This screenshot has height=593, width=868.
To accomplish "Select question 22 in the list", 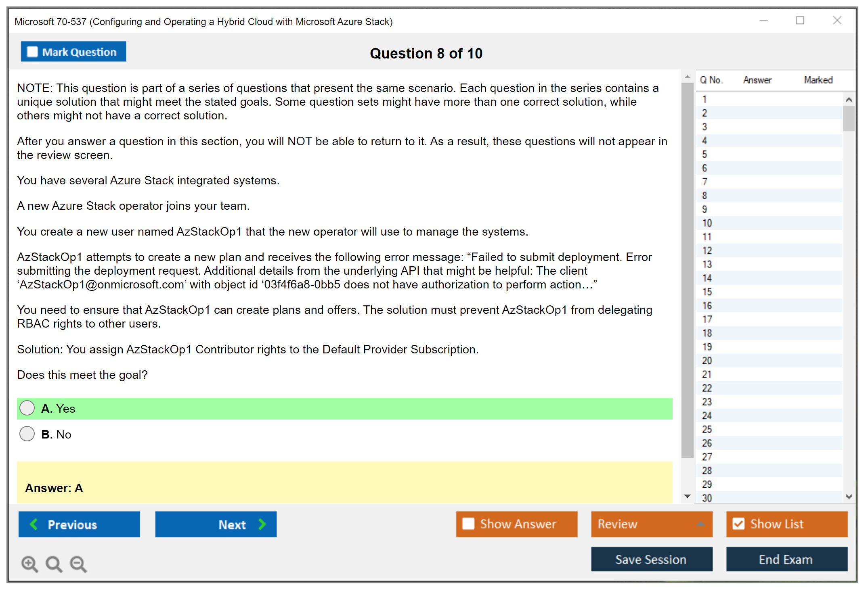I will 707,388.
